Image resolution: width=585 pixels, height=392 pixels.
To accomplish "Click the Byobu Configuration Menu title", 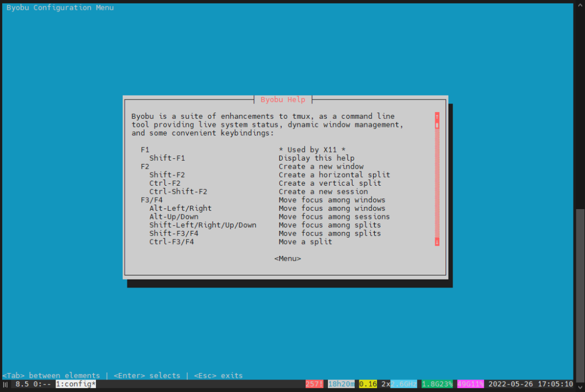I will 59,7.
